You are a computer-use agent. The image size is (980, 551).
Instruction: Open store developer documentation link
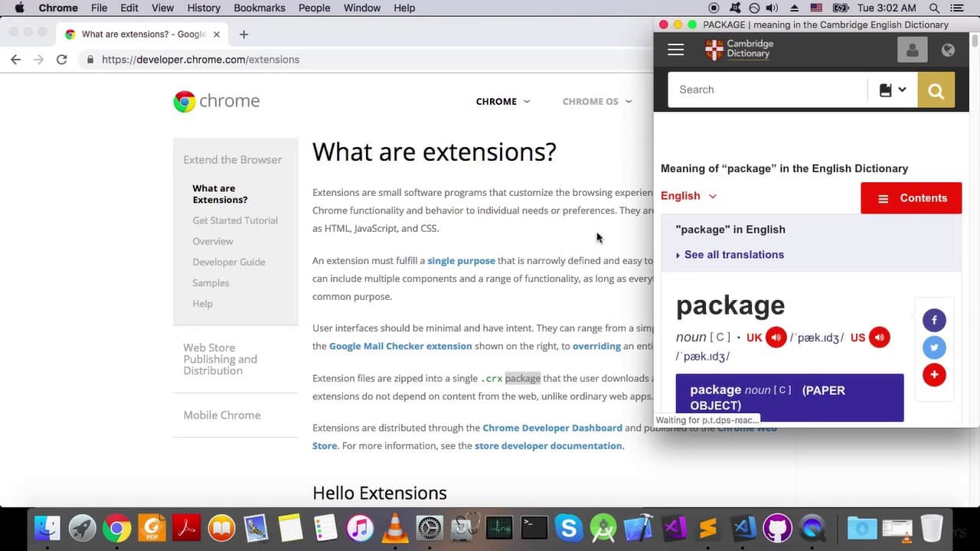[x=549, y=445]
